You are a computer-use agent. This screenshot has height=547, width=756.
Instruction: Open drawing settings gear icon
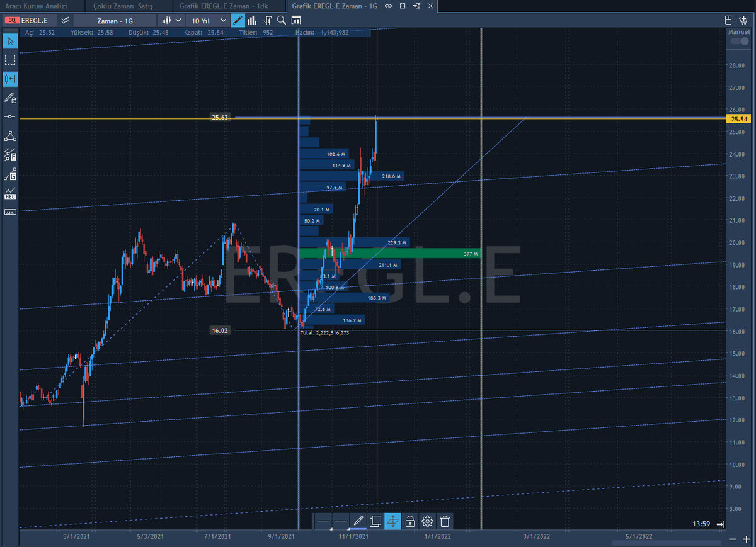[427, 521]
